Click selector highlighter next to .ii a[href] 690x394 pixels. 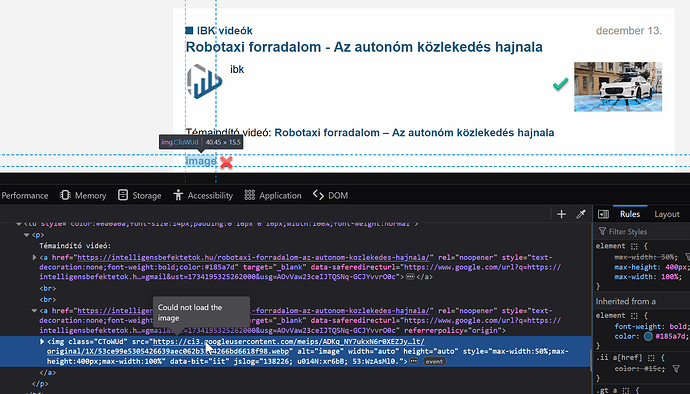[x=651, y=358]
